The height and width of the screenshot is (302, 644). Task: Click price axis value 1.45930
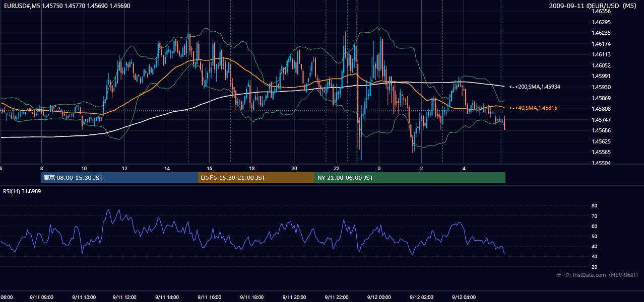tap(601, 87)
